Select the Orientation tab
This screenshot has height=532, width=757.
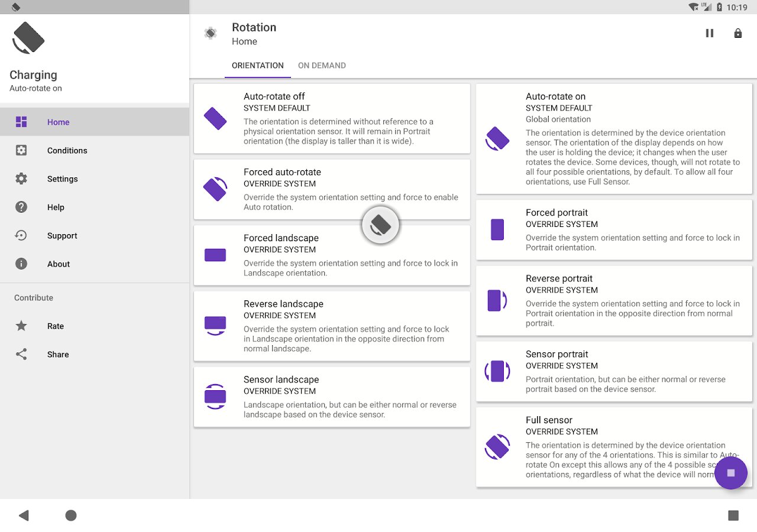[x=258, y=66]
